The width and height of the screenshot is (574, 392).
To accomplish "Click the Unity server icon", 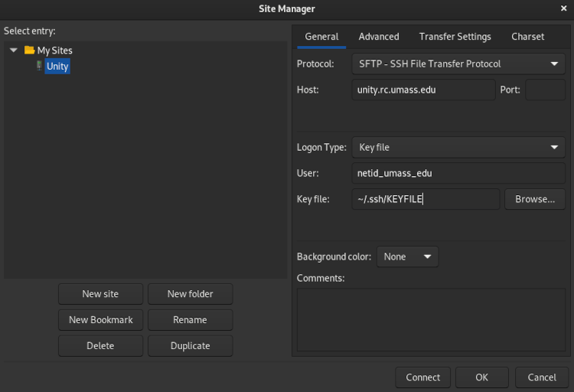I will point(39,66).
